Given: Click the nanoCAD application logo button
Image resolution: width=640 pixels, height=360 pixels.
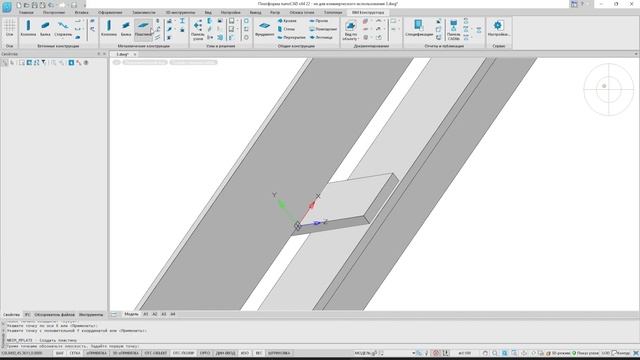Looking at the screenshot, I should [7, 6].
